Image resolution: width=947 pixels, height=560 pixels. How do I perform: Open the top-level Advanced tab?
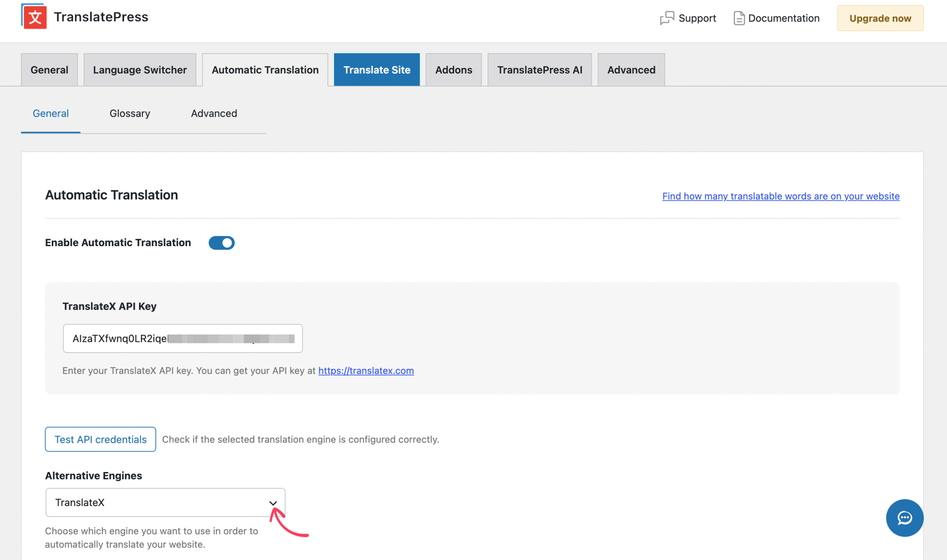click(631, 70)
